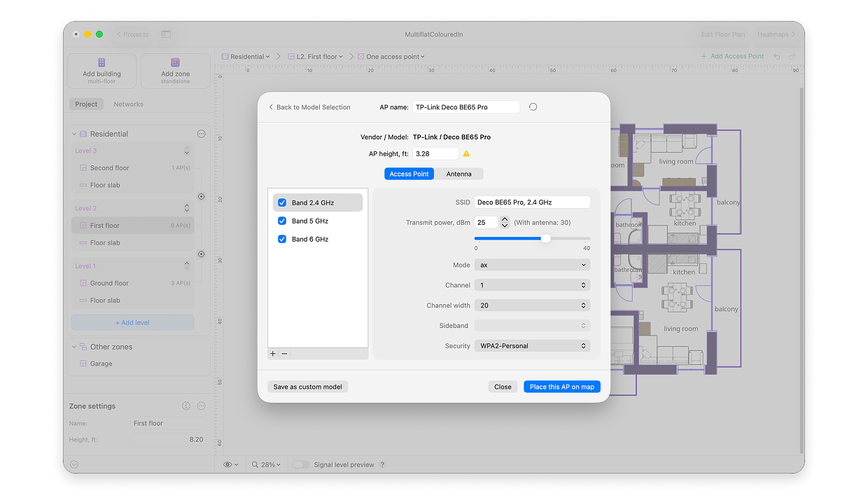Go back to Projects
Image resolution: width=868 pixels, height=496 pixels.
pos(132,34)
